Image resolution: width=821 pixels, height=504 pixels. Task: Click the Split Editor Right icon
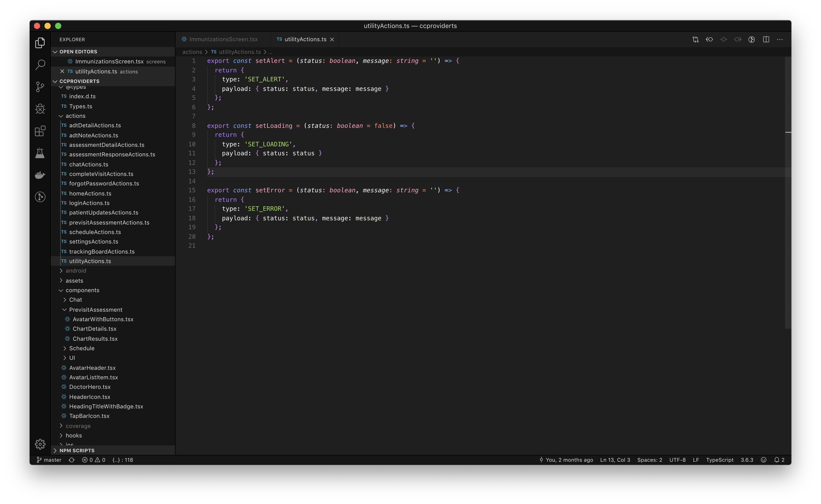click(x=766, y=39)
